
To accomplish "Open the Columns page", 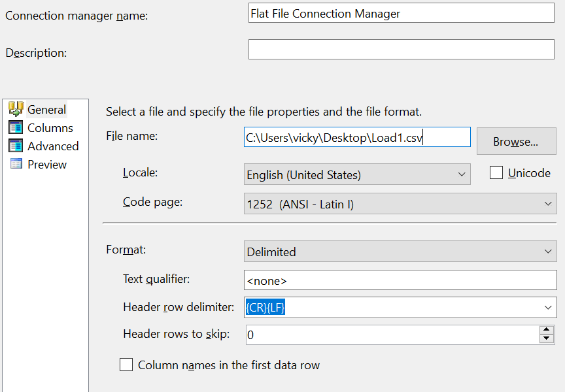I will (x=50, y=128).
